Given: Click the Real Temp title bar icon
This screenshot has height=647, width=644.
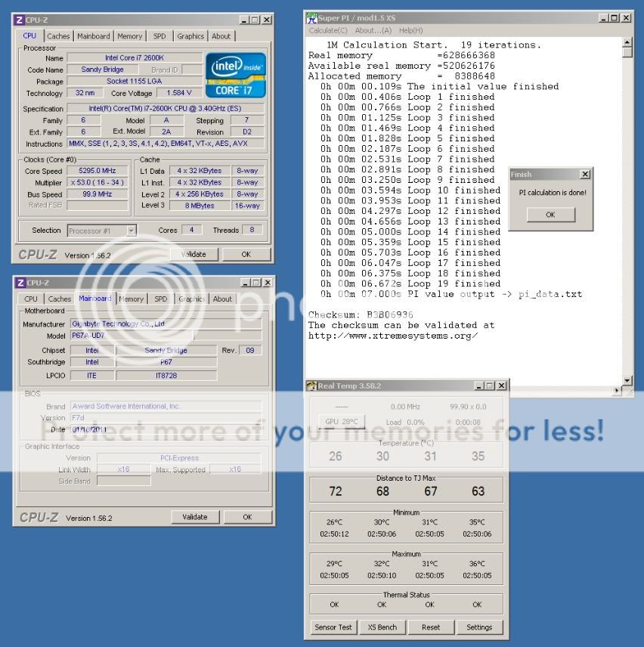Looking at the screenshot, I should 311,385.
